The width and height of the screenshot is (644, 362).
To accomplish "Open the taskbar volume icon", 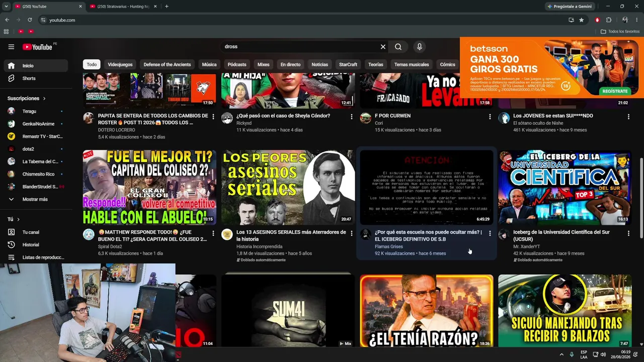I will tap(604, 354).
